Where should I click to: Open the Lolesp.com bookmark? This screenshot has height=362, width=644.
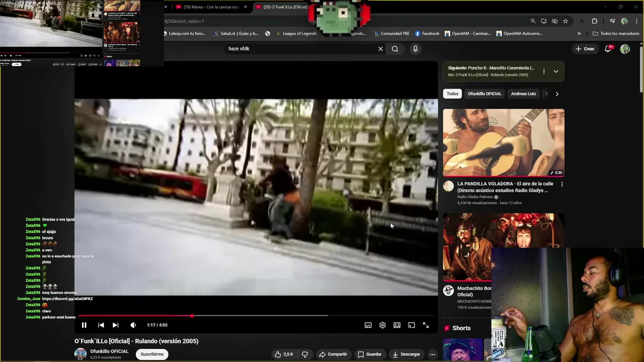(184, 34)
